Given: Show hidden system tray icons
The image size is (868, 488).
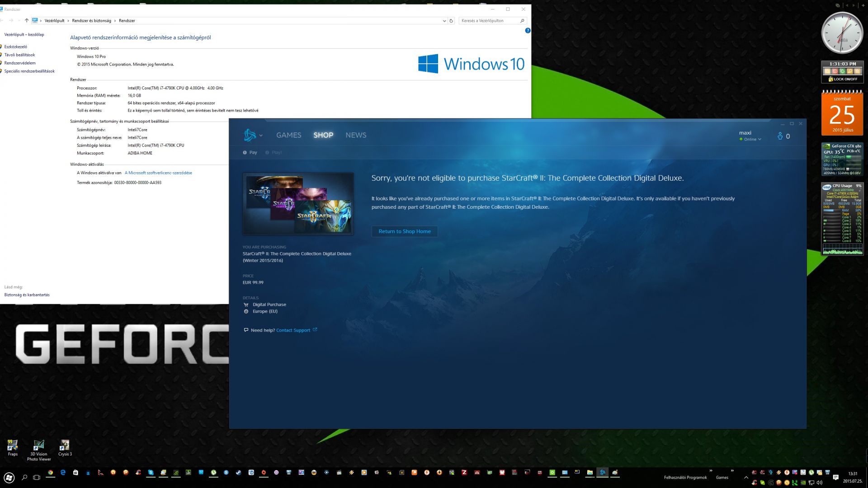Looking at the screenshot, I should [746, 478].
